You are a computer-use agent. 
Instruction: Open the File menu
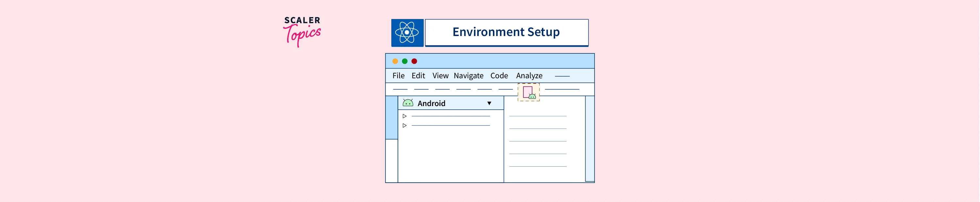tap(398, 76)
